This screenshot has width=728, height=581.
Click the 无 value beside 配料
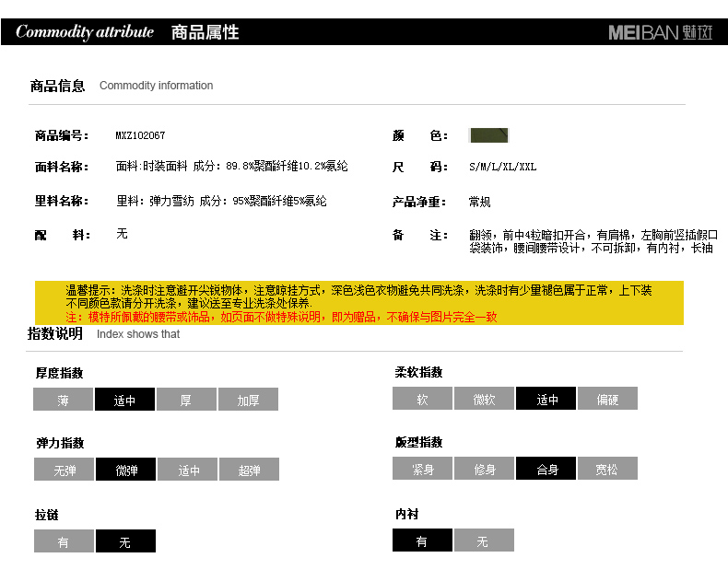122,234
